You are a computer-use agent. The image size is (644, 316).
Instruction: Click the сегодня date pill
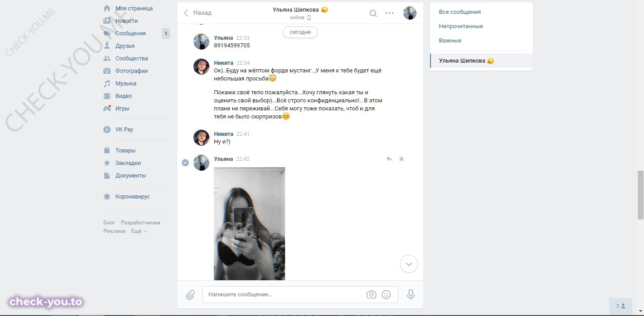coord(300,32)
